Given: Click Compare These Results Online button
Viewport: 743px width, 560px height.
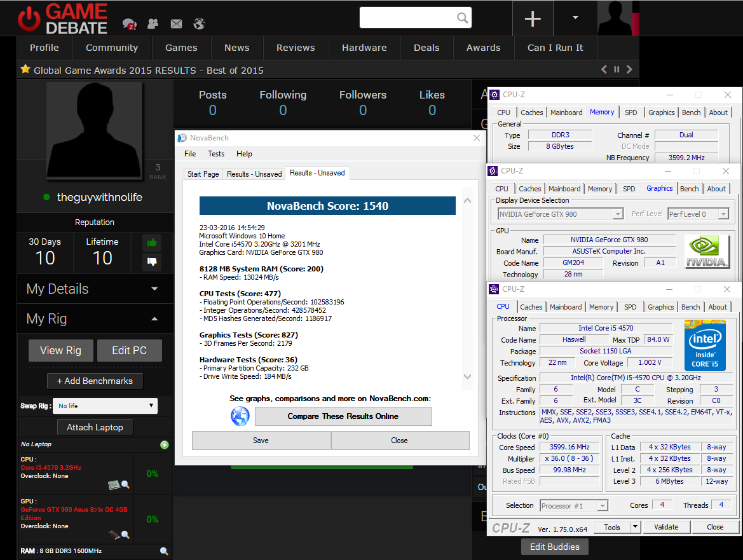Looking at the screenshot, I should coord(343,416).
